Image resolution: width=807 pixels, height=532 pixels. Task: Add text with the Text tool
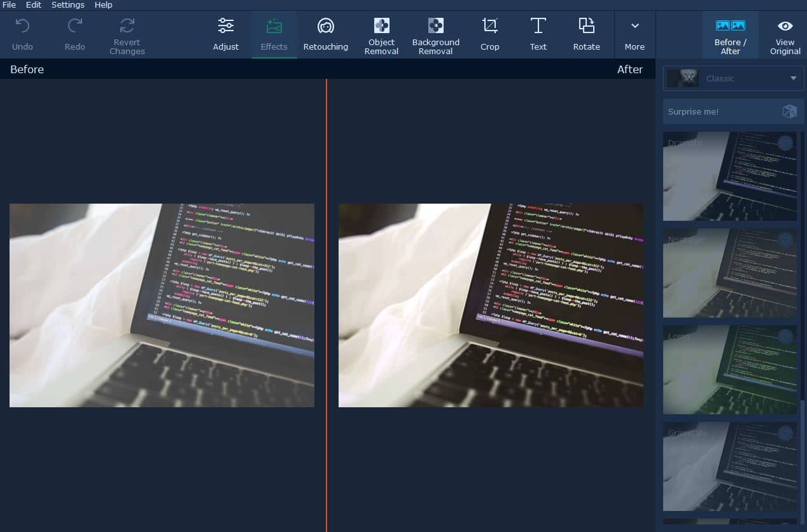[x=538, y=34]
